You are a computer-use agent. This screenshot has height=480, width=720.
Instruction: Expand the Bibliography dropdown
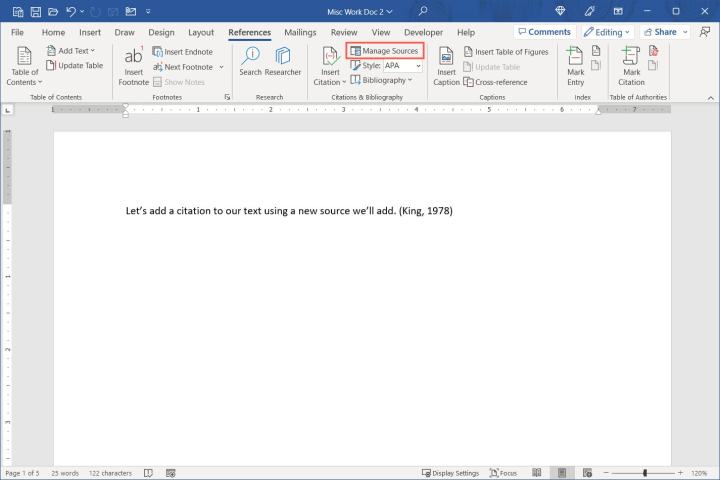click(381, 80)
